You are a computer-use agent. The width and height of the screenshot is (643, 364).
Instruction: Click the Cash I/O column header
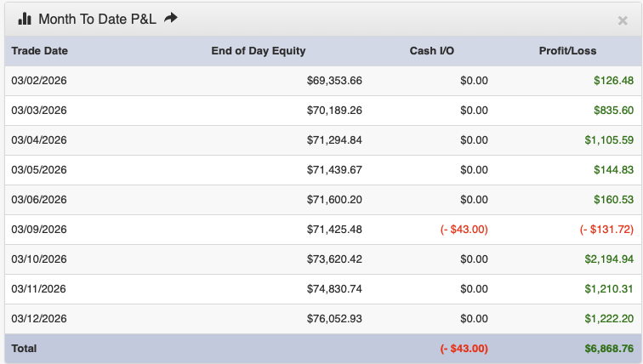pyautogui.click(x=432, y=51)
